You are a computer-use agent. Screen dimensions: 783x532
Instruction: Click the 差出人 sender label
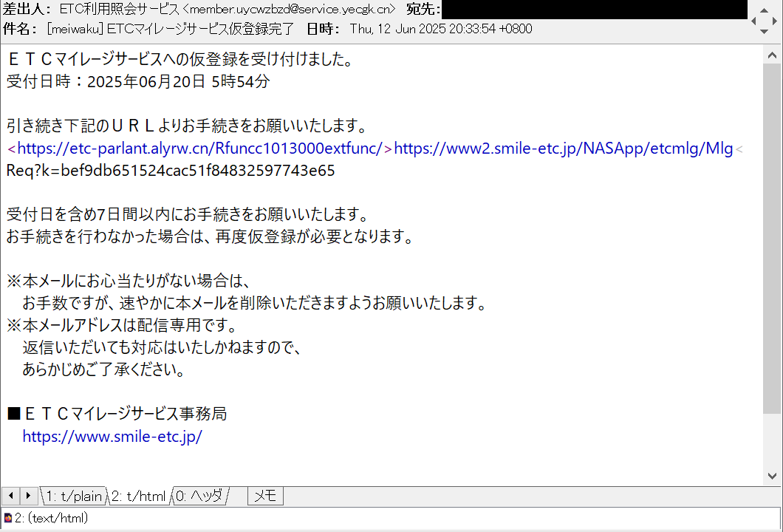coord(27,9)
